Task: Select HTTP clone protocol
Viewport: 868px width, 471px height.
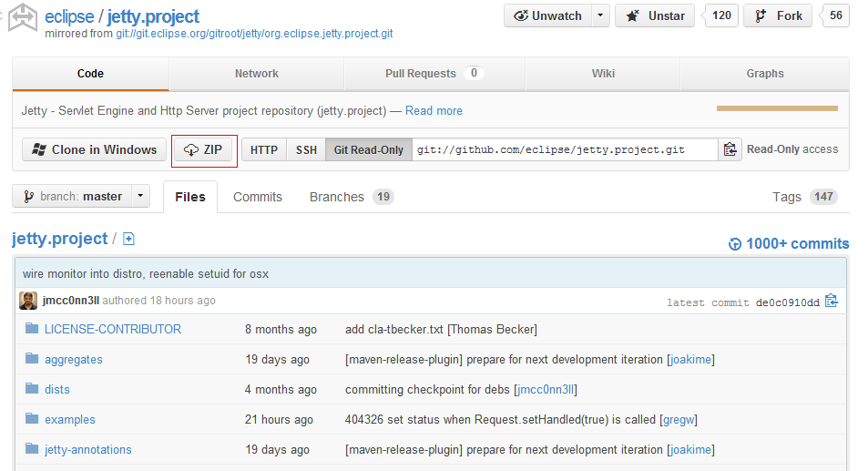Action: 264,149
